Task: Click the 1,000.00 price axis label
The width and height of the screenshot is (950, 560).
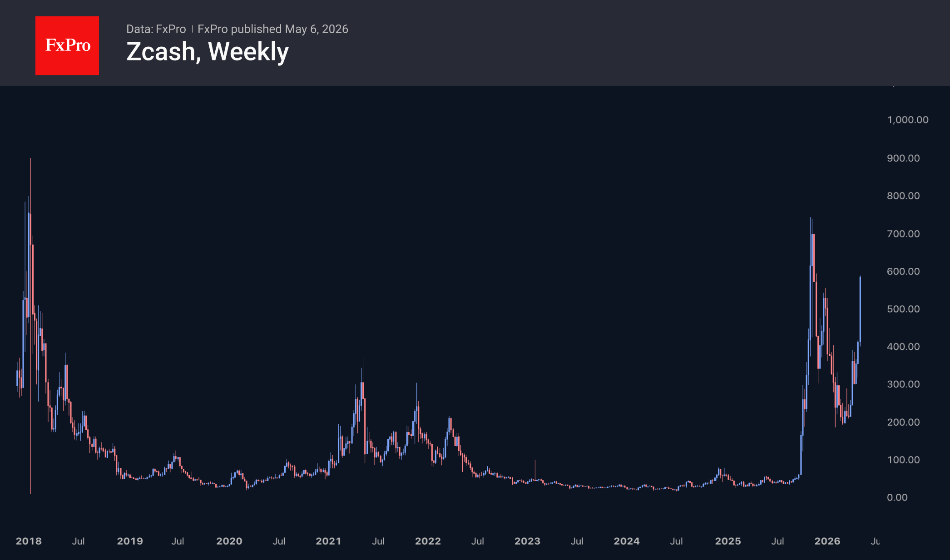Action: click(908, 120)
